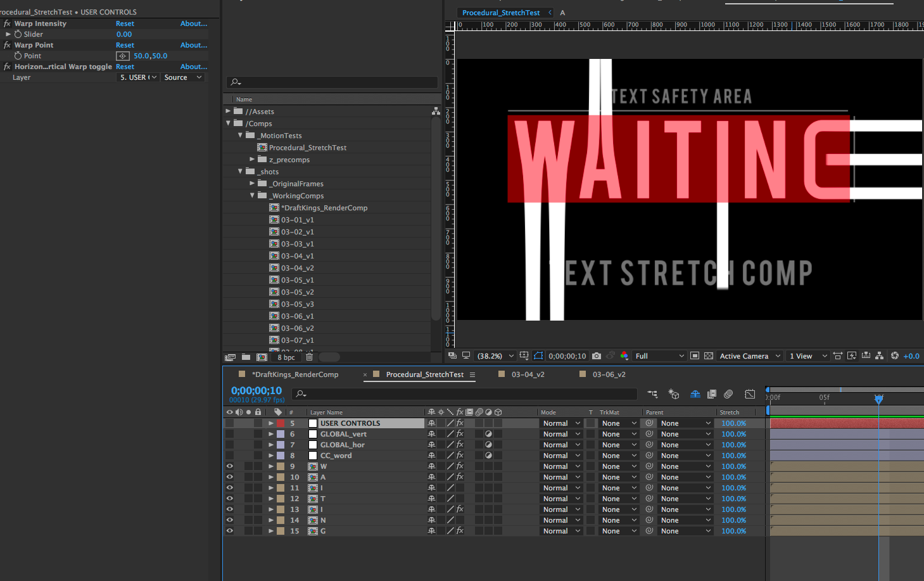Toggle Motion Blur enable switch in timeline
The image size is (924, 581).
(x=728, y=394)
